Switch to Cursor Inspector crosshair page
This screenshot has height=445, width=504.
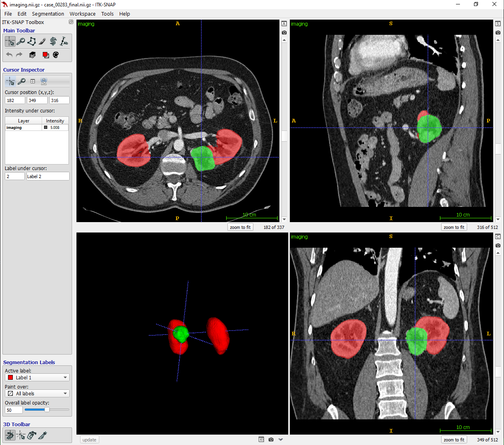click(10, 81)
